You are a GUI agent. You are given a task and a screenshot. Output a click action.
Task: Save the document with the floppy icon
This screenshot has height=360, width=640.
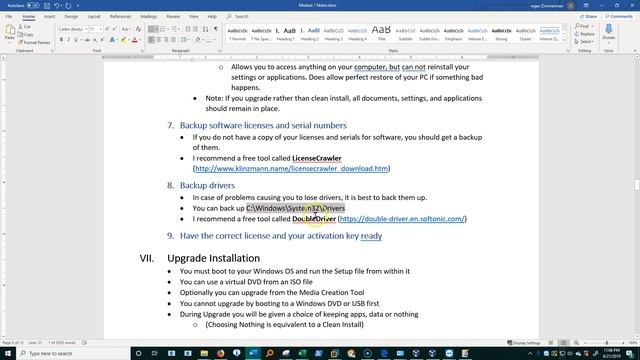pos(47,6)
